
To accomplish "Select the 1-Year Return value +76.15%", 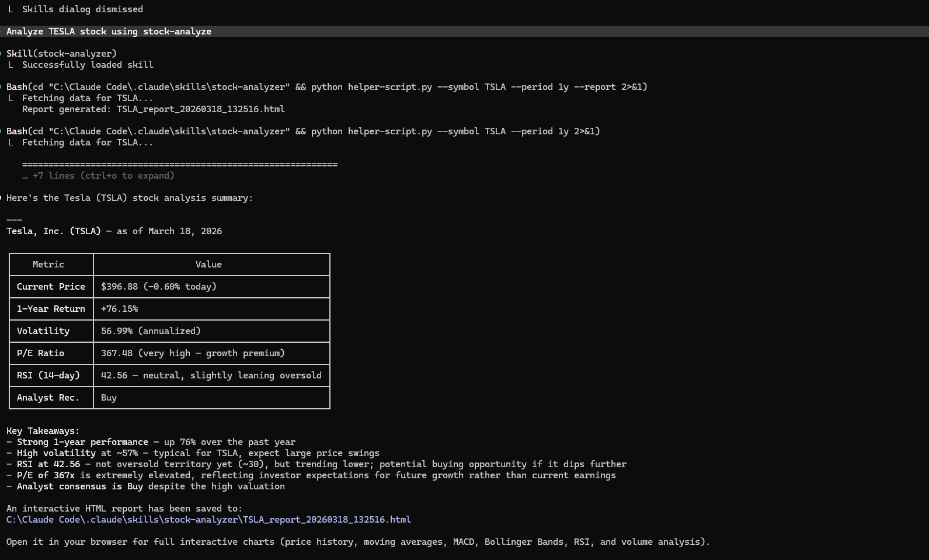I will [x=119, y=309].
